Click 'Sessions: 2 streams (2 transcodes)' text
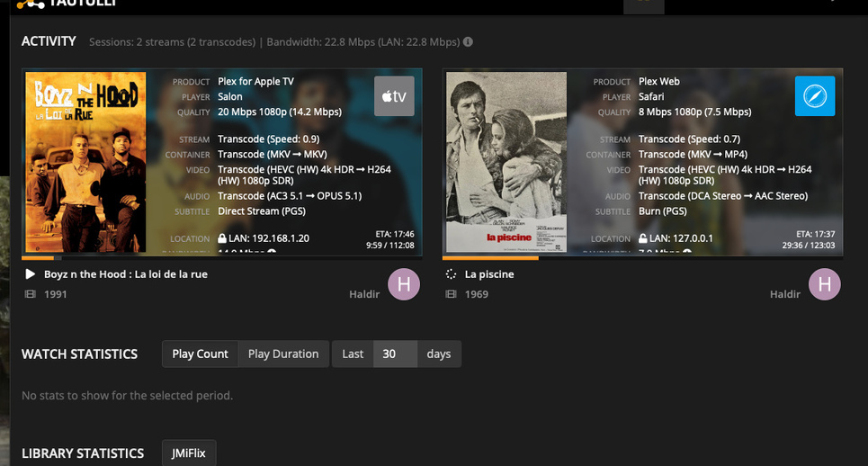The image size is (868, 466). pyautogui.click(x=172, y=42)
